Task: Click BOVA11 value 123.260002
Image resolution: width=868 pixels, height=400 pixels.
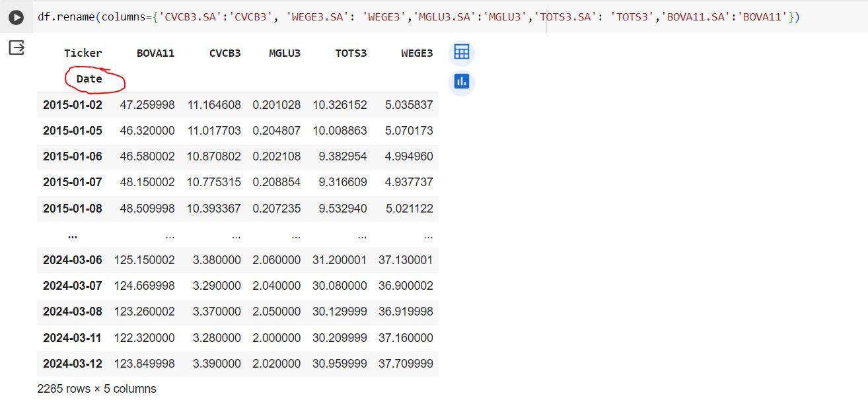Action: click(x=145, y=312)
